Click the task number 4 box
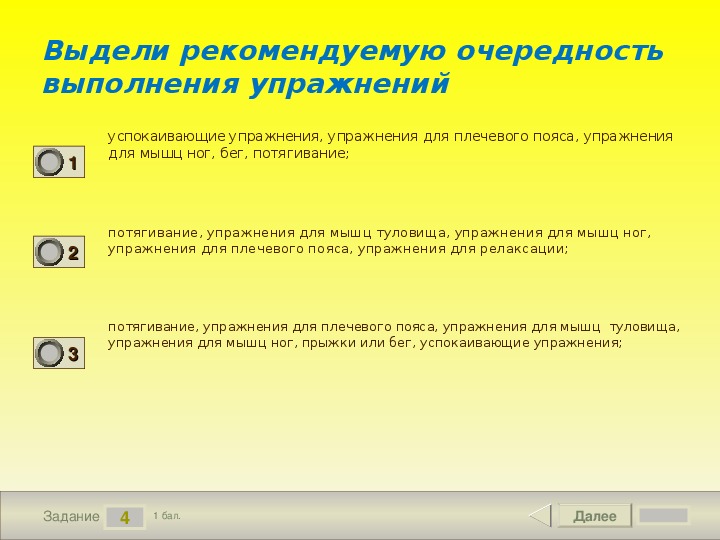720x540 pixels. [x=124, y=517]
